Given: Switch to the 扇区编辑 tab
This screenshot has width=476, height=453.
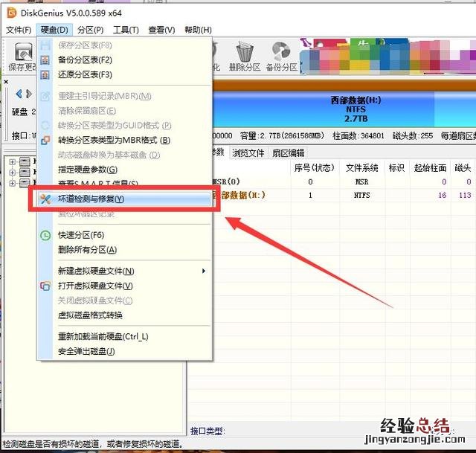Looking at the screenshot, I should tap(289, 153).
